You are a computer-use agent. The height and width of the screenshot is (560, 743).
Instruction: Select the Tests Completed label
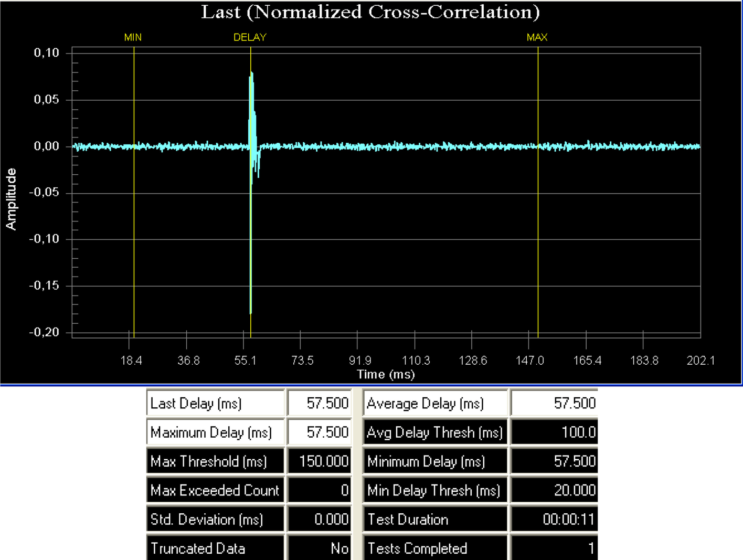coord(435,548)
